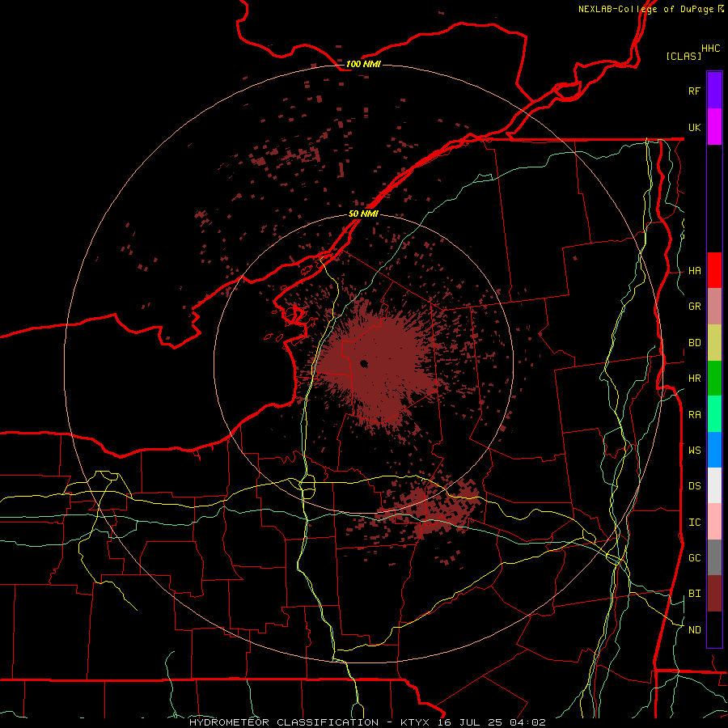Click the "RF" legend label

[x=694, y=91]
